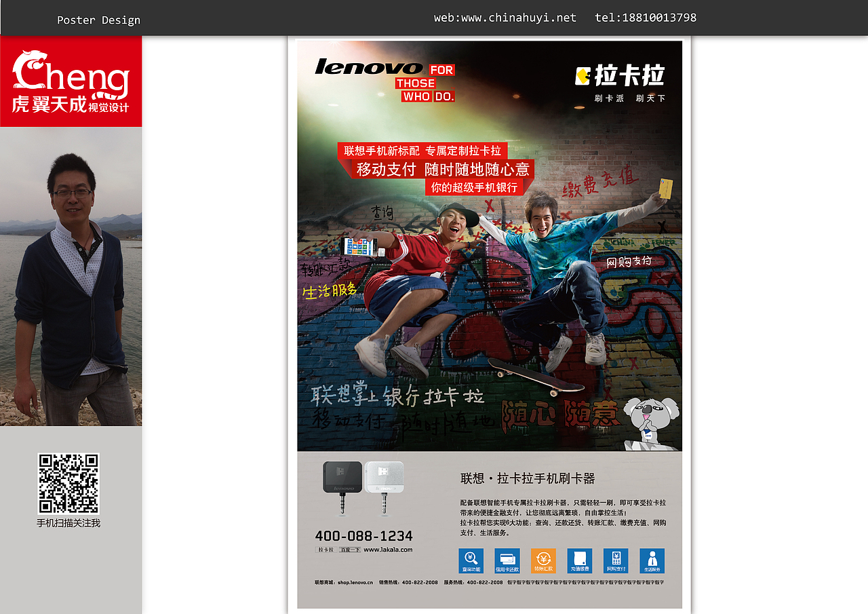Click the yellow 生活服务 graffiti text
This screenshot has width=868, height=614.
click(x=330, y=290)
